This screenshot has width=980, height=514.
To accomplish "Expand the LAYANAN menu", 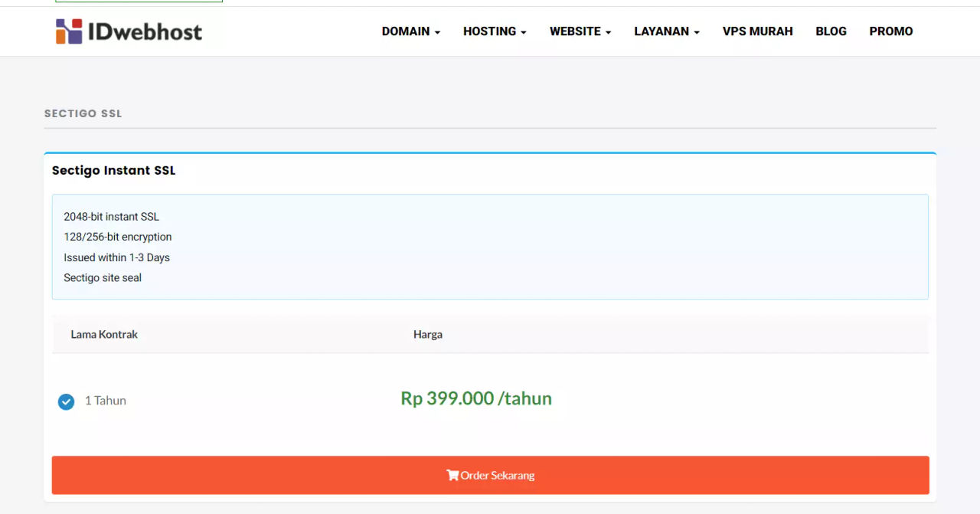I will point(667,31).
